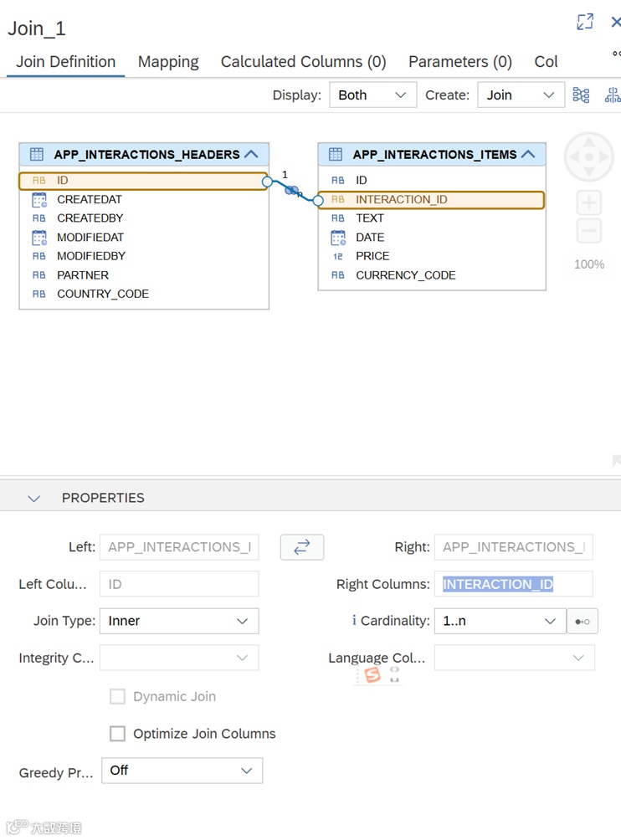Collapse the PROPERTIES section
The height and width of the screenshot is (840, 621).
tap(34, 498)
